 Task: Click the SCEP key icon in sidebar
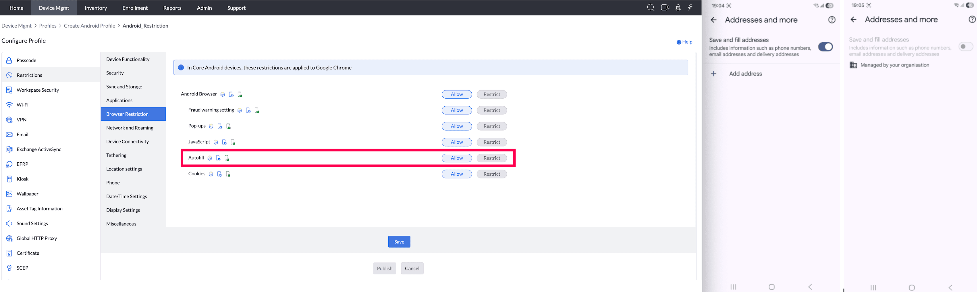click(9, 268)
